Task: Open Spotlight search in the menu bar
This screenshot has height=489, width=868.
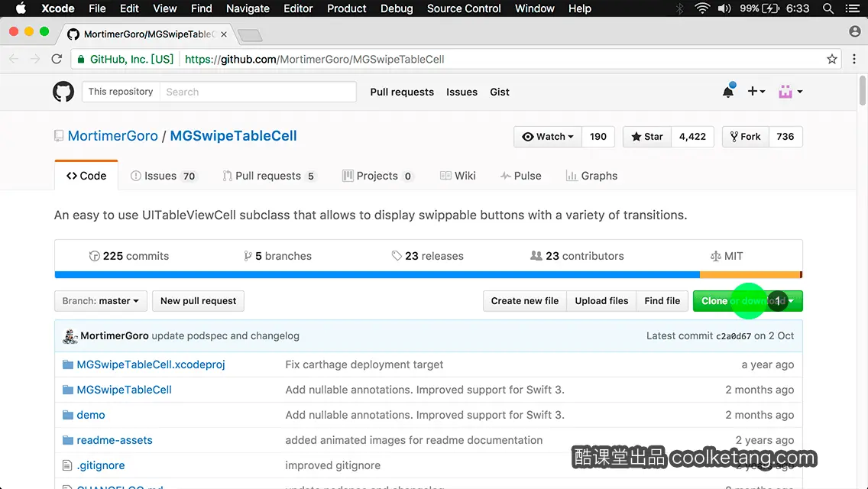Action: click(828, 8)
